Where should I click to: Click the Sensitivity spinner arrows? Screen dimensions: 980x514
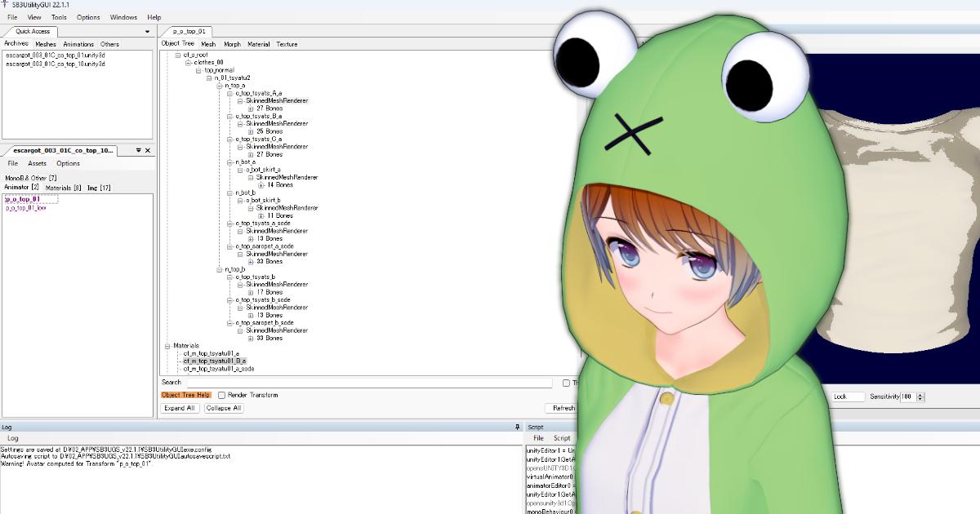coord(921,397)
